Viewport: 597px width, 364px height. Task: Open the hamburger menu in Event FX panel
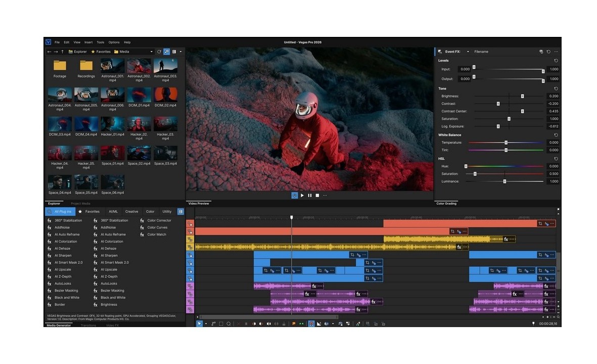point(556,51)
